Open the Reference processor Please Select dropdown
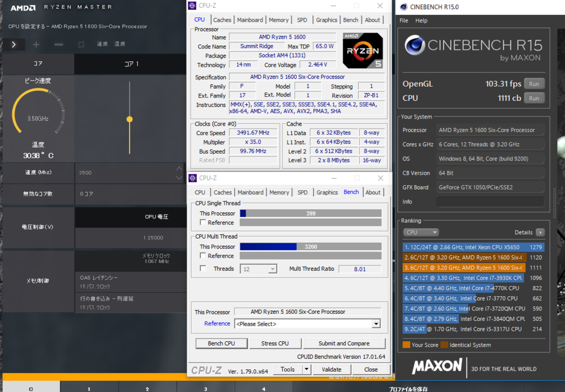The width and height of the screenshot is (565, 392). point(376,324)
